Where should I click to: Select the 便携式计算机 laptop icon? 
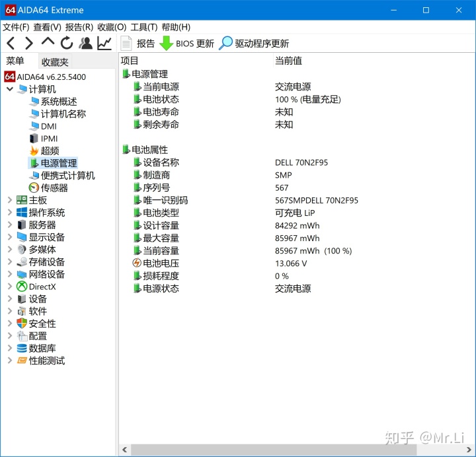(x=34, y=175)
